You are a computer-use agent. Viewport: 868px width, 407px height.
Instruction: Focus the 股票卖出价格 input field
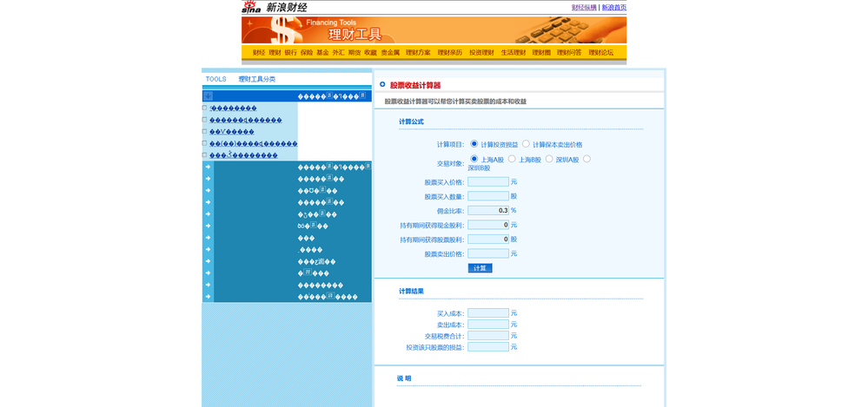(488, 253)
